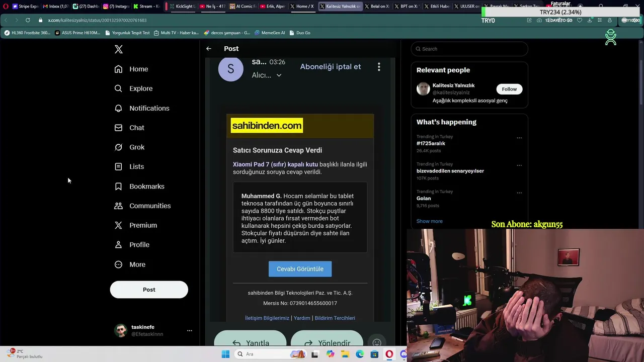Click the sender avatar letter S
The image size is (644, 362).
click(x=231, y=69)
